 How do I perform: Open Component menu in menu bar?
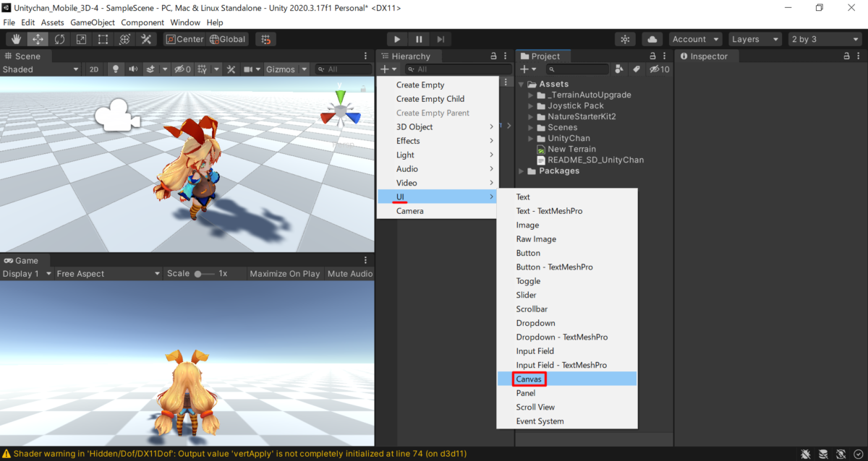[x=142, y=22]
